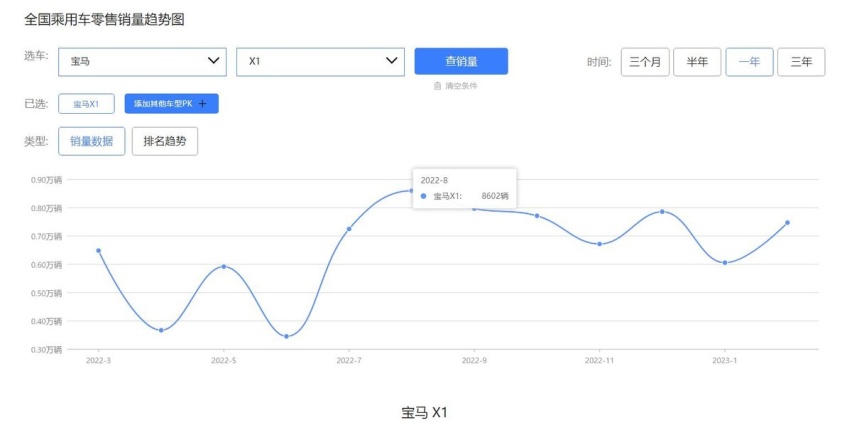The width and height of the screenshot is (852, 430).
Task: Click the trash icon beside 清空条件
Action: [437, 86]
